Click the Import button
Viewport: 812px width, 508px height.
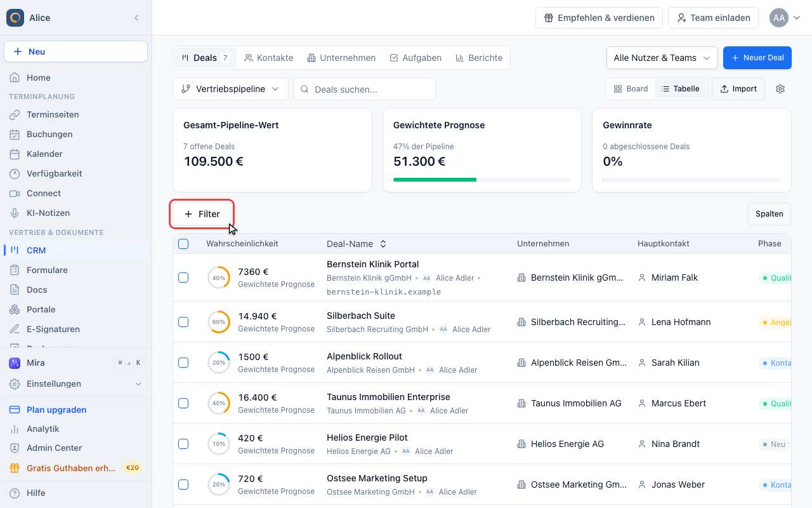coord(738,89)
